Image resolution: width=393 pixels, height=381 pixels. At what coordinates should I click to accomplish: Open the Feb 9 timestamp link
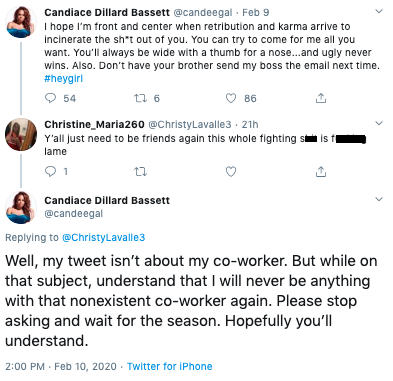tap(256, 13)
